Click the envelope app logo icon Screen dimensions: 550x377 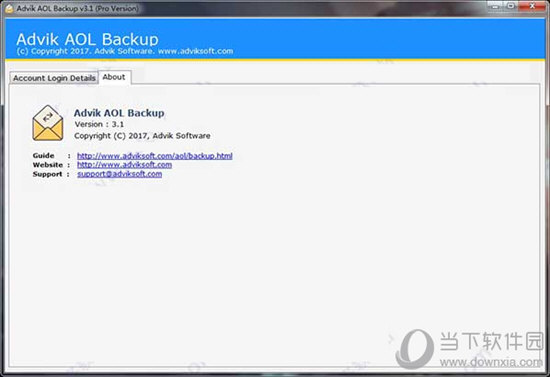click(x=48, y=123)
